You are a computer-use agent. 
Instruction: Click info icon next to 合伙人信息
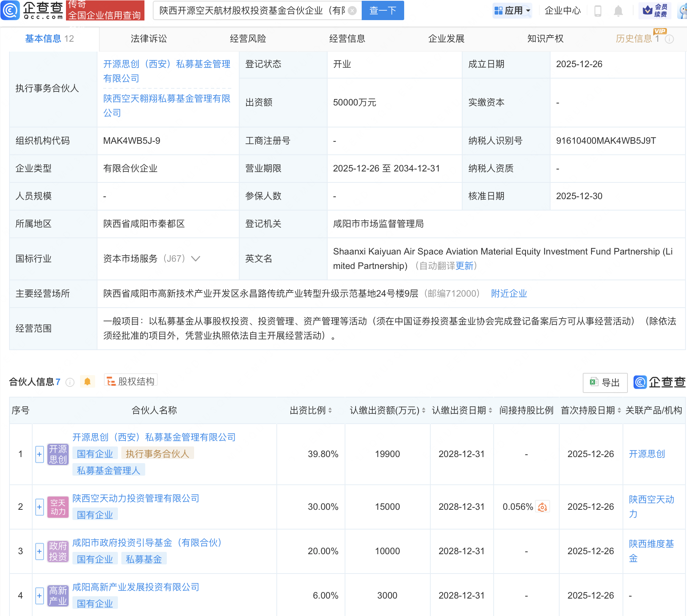click(x=70, y=382)
